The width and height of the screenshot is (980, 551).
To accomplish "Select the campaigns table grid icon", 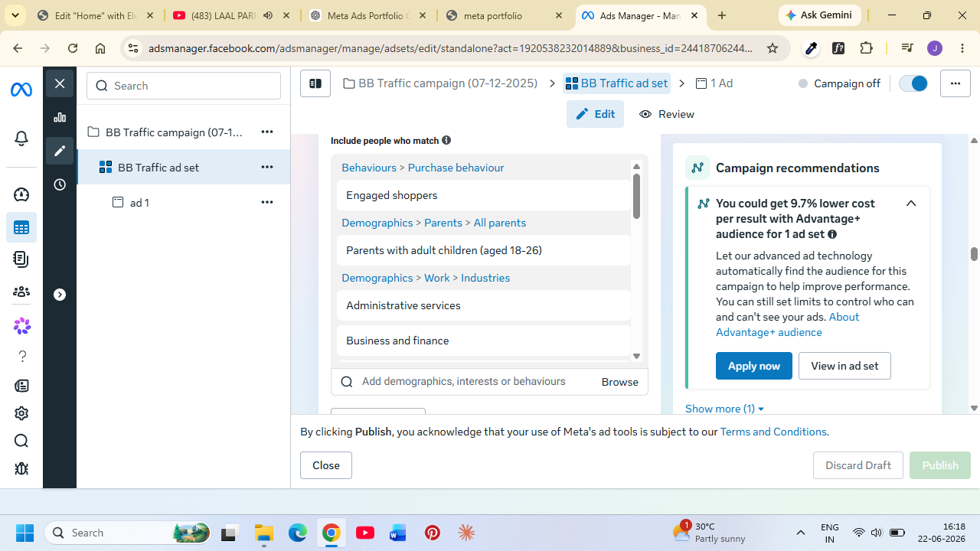I will pyautogui.click(x=21, y=227).
